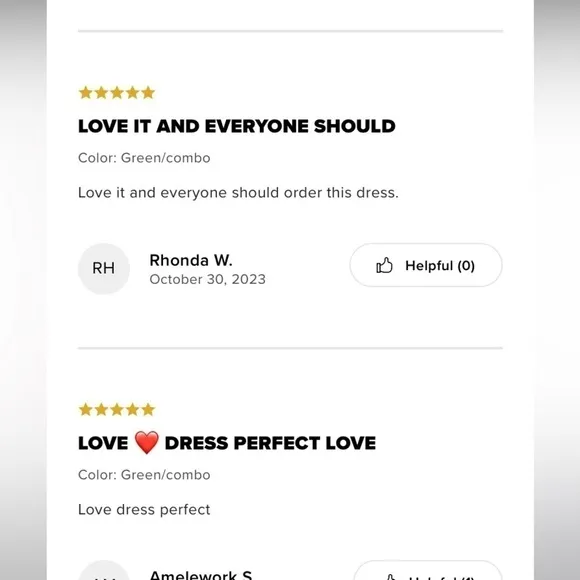Click the first gold star of Rhonda's rating
This screenshot has height=580, width=580.
(x=85, y=92)
